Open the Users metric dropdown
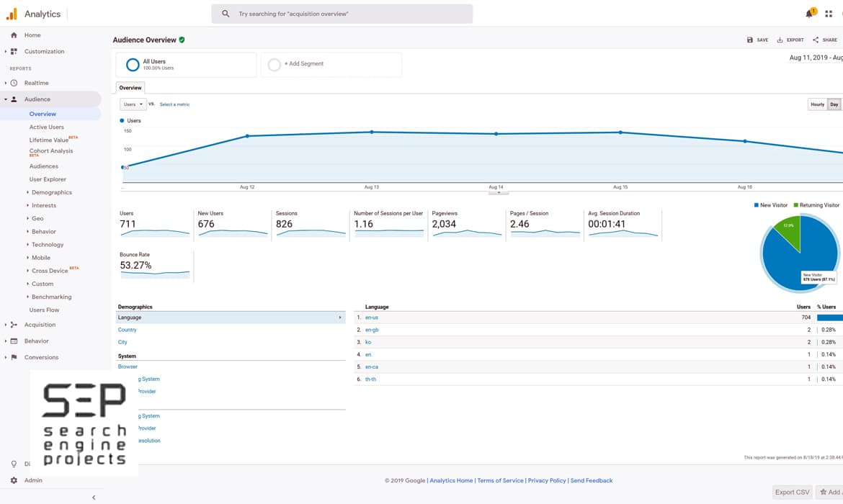The height and width of the screenshot is (504, 843). 133,104
